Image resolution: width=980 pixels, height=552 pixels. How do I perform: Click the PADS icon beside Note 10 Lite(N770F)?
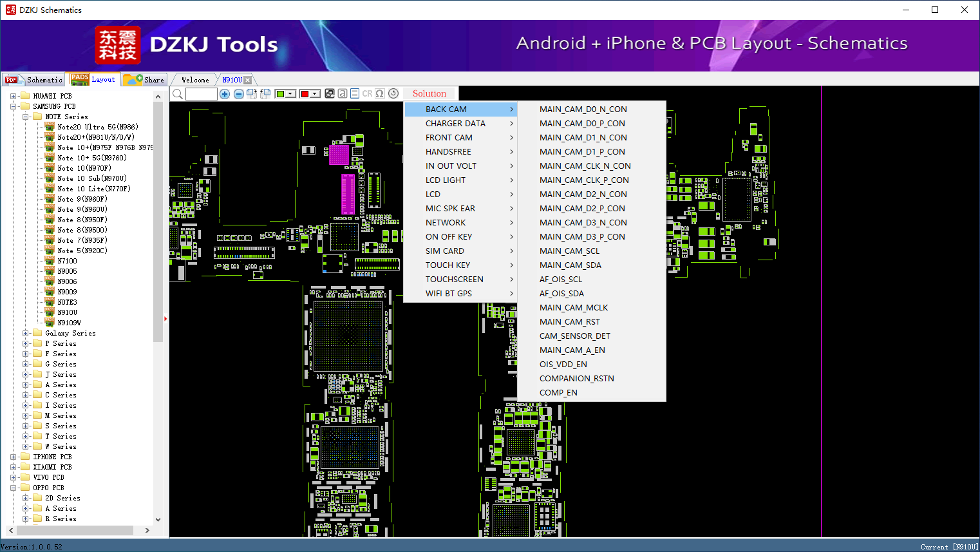(50, 189)
